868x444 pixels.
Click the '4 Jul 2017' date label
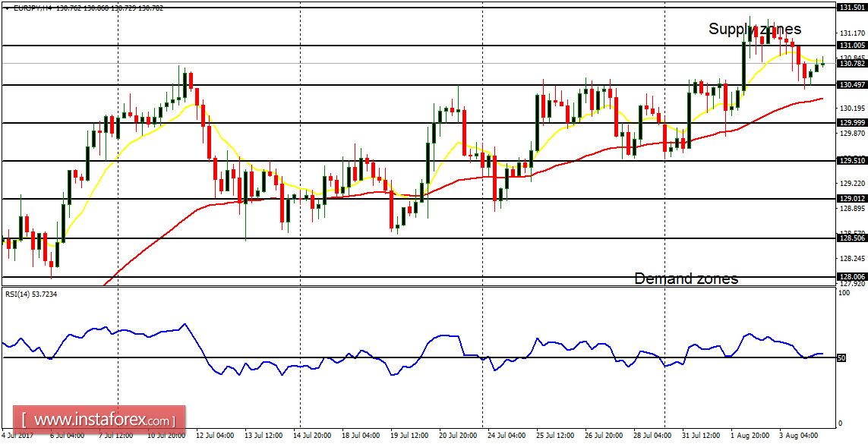tap(17, 436)
